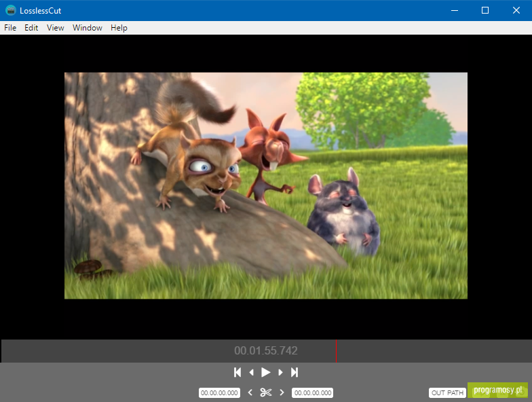Cut the selection with the scissors icon
The image size is (532, 402).
266,392
